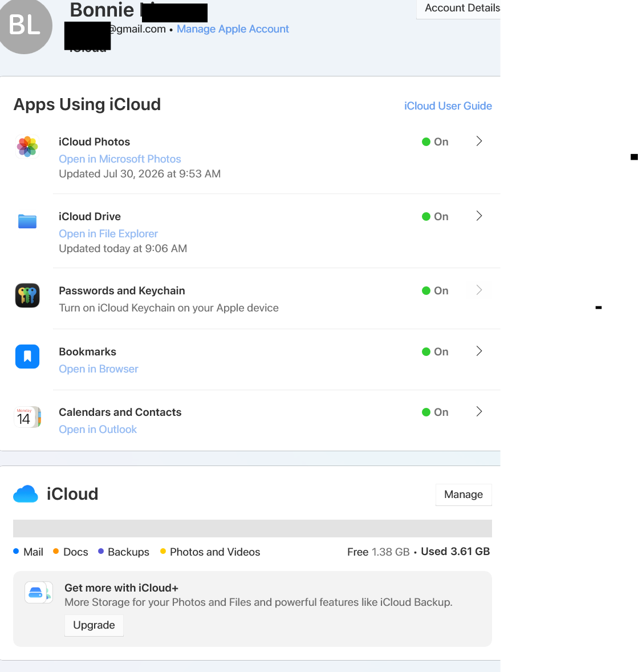This screenshot has width=638, height=672.
Task: Click the iCloud storage usage bar
Action: pos(253,528)
